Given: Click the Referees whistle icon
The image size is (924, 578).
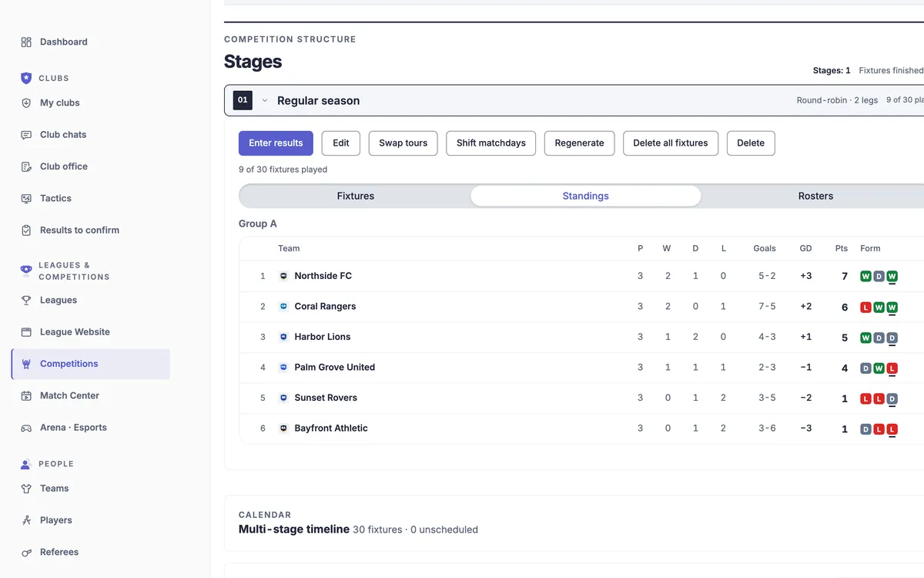Looking at the screenshot, I should 26,553.
